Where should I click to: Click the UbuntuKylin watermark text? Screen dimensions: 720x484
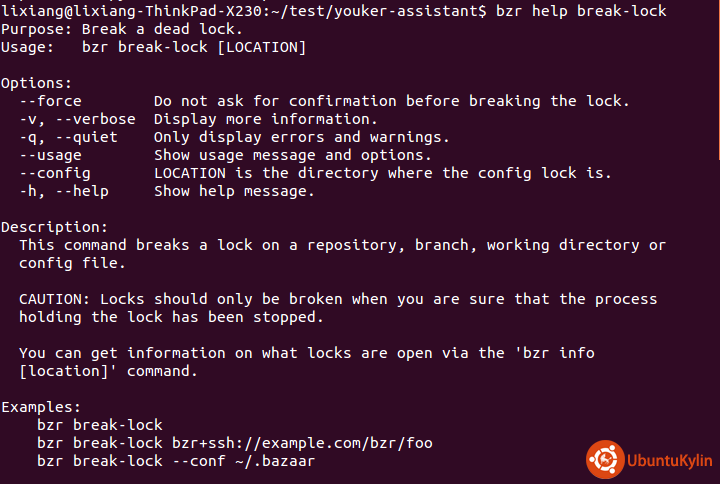pos(669,461)
